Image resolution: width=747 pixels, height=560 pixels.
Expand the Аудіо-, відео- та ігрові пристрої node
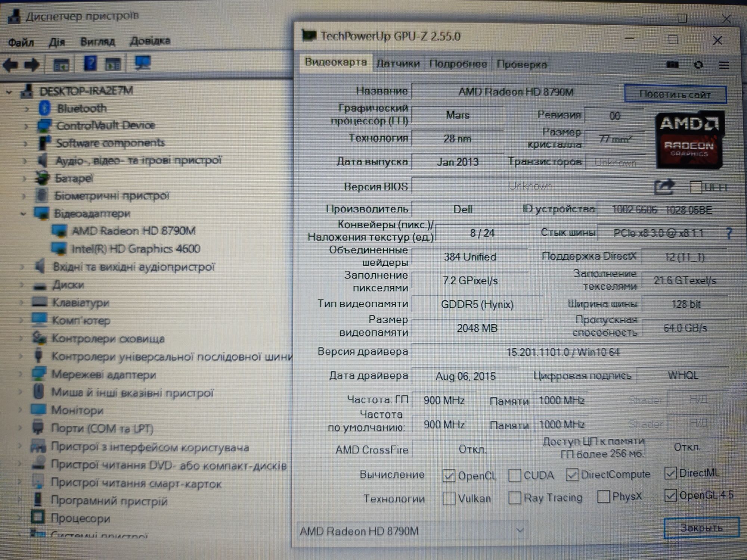click(25, 161)
